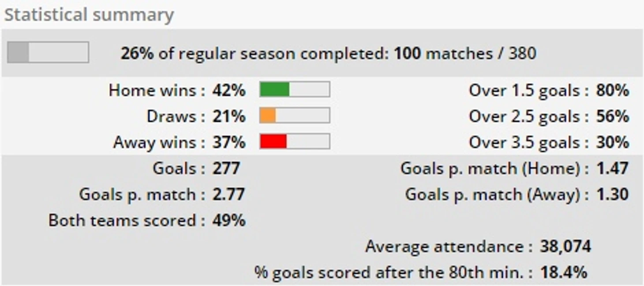Click the red Away wins bar
Viewport: 644px width, 286px height.
click(x=294, y=141)
